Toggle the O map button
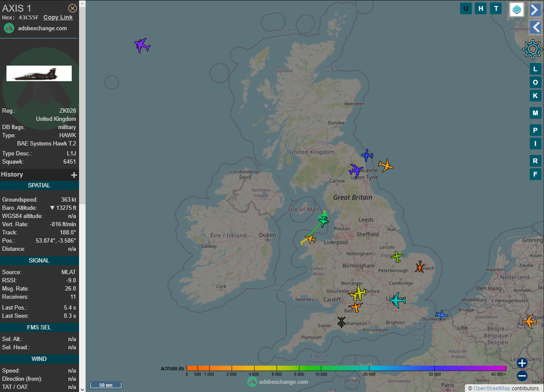The image size is (544, 392). click(x=535, y=82)
